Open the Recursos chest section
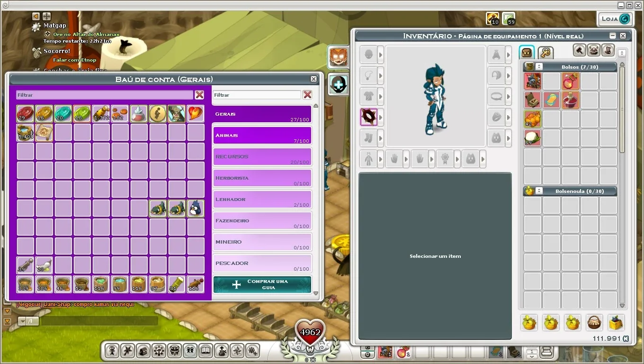The height and width of the screenshot is (364, 644). point(262,157)
